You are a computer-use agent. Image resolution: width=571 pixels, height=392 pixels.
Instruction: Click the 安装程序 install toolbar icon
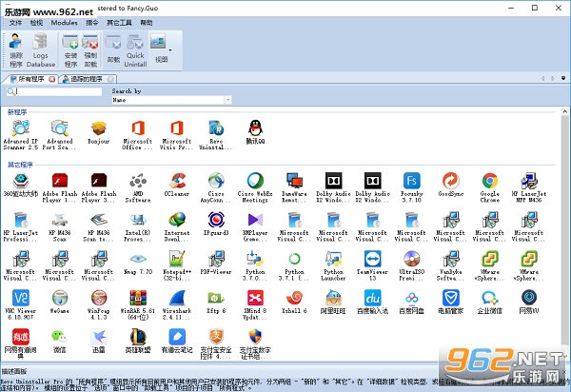pos(70,50)
